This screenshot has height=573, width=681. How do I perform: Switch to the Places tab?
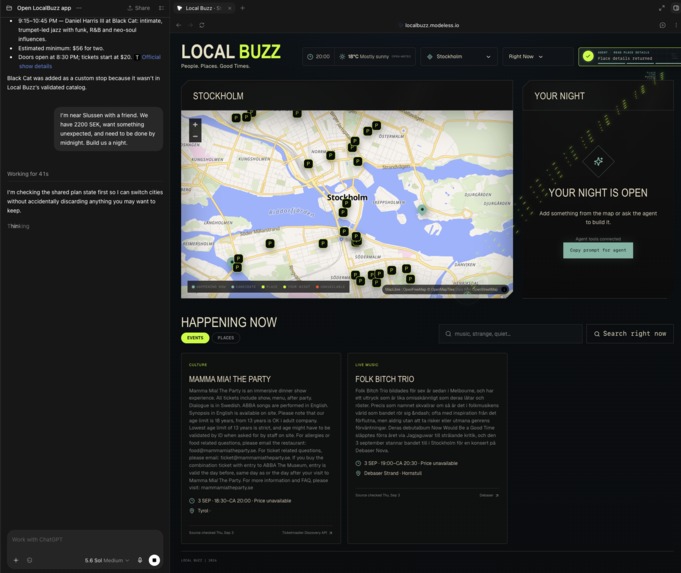pyautogui.click(x=225, y=338)
